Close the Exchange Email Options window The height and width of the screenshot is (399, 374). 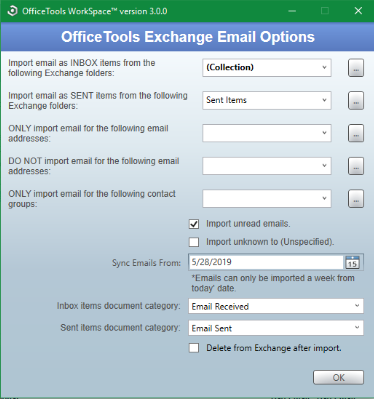[358, 11]
